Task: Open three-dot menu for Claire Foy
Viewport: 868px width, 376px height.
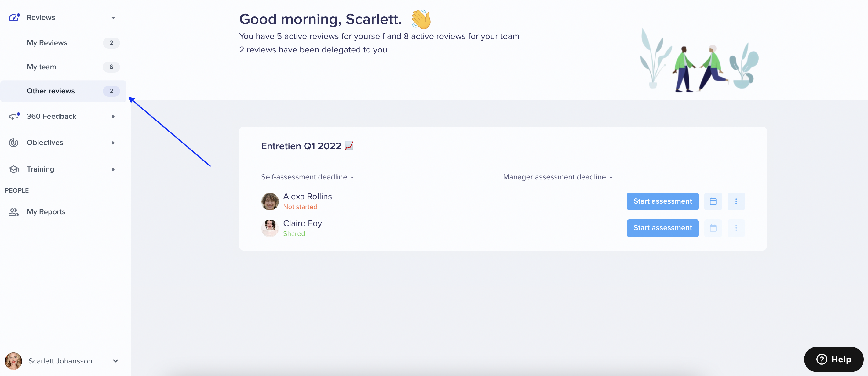Action: coord(736,228)
